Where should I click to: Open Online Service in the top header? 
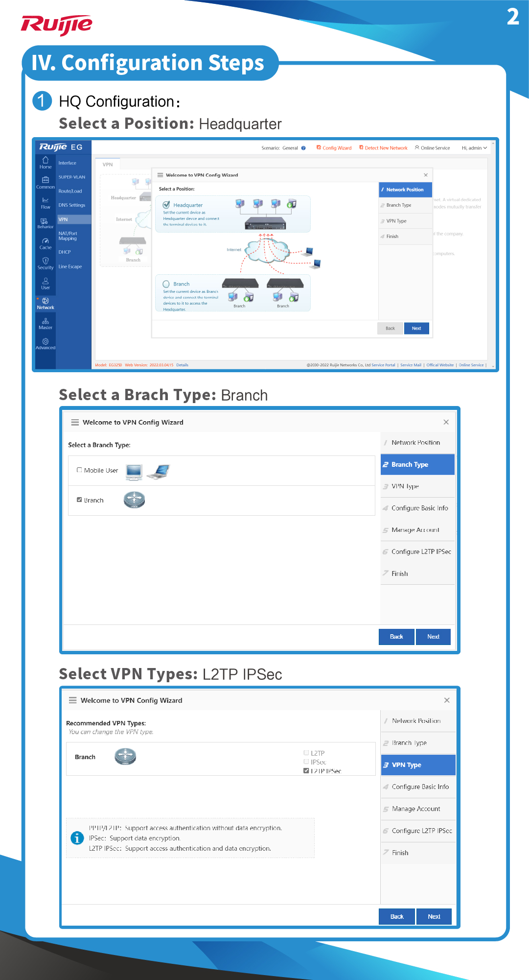[433, 148]
